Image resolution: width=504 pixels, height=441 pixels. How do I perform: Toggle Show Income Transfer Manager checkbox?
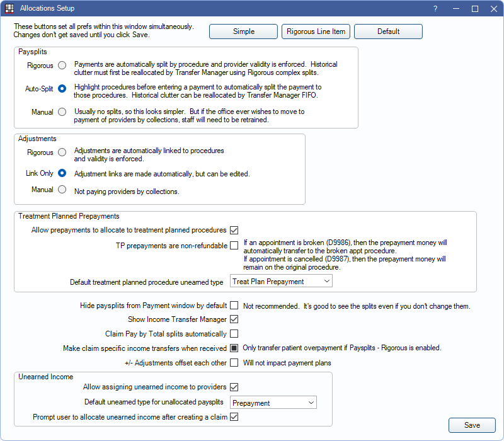[x=234, y=319]
